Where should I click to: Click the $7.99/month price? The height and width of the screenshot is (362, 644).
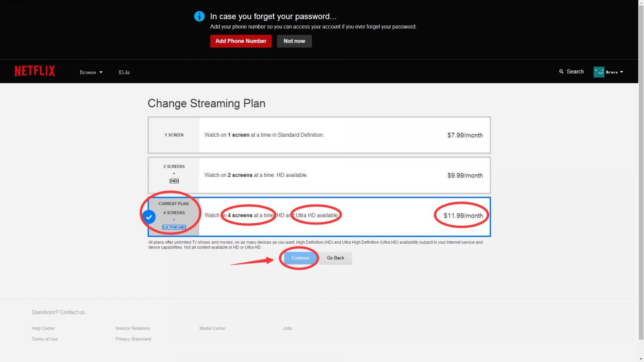click(465, 135)
